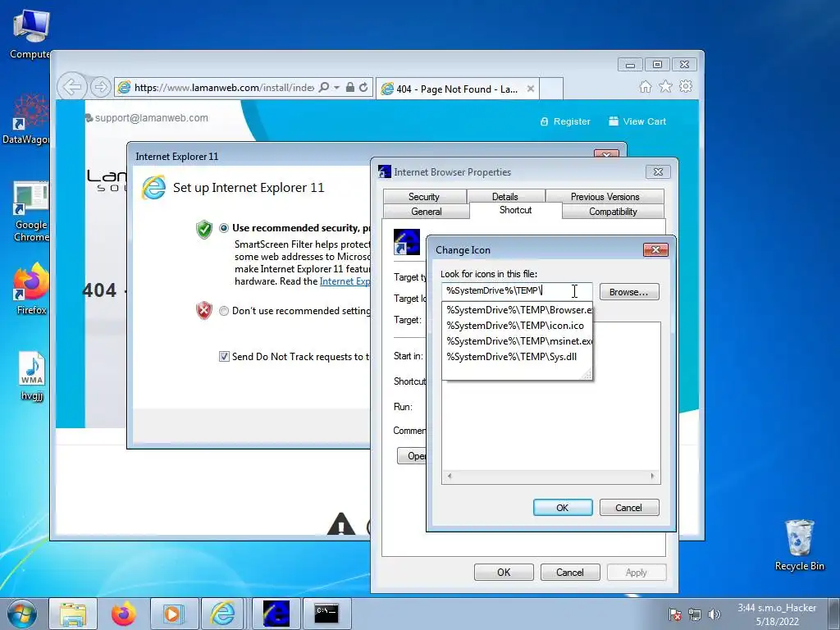Switch to Internet Explorer taskbar icon

click(223, 614)
